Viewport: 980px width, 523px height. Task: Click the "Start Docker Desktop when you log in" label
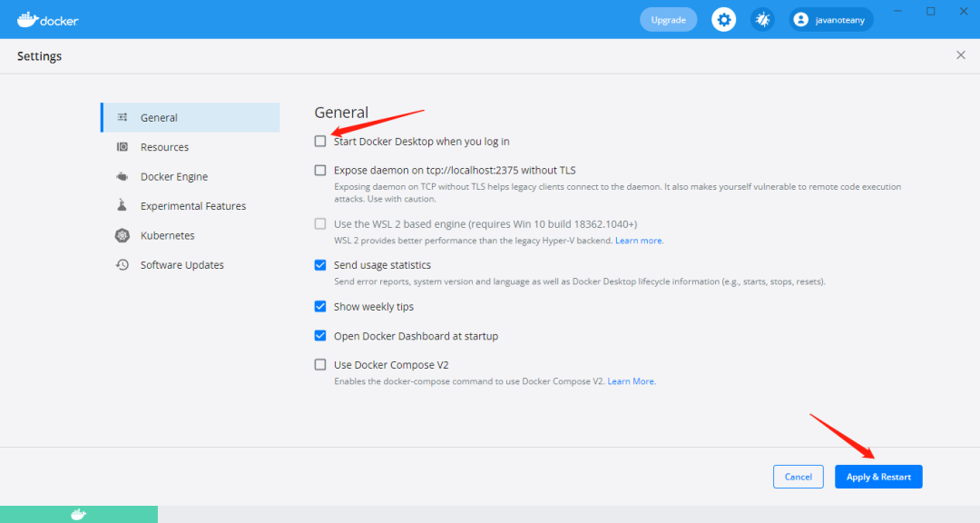[x=421, y=142]
